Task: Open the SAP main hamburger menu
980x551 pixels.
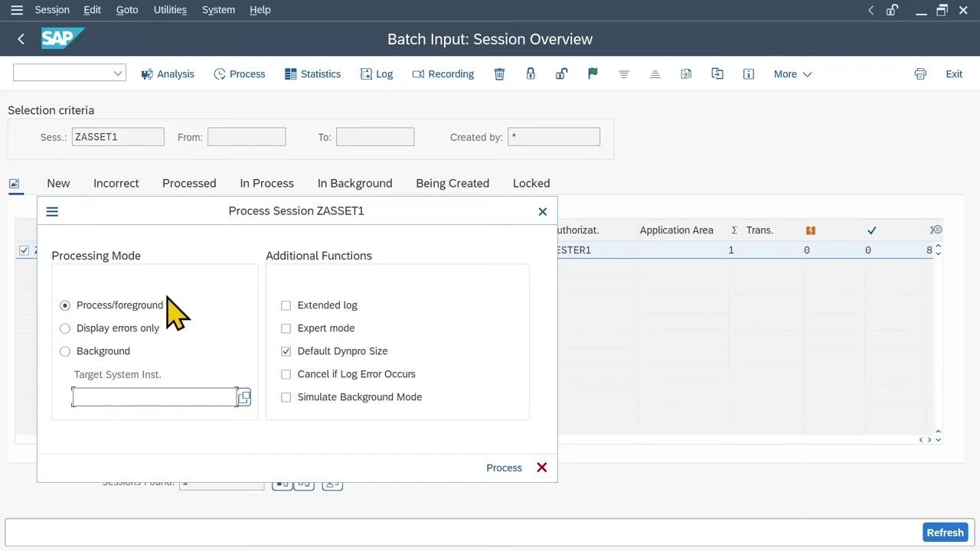Action: (x=17, y=10)
